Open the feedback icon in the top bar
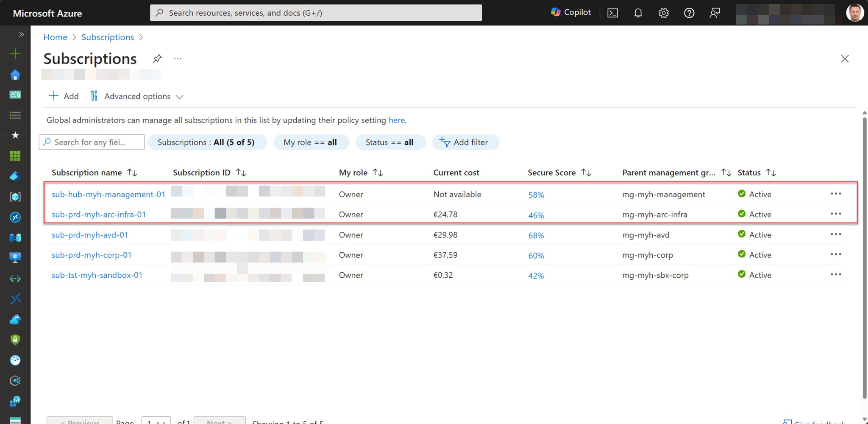 [715, 13]
